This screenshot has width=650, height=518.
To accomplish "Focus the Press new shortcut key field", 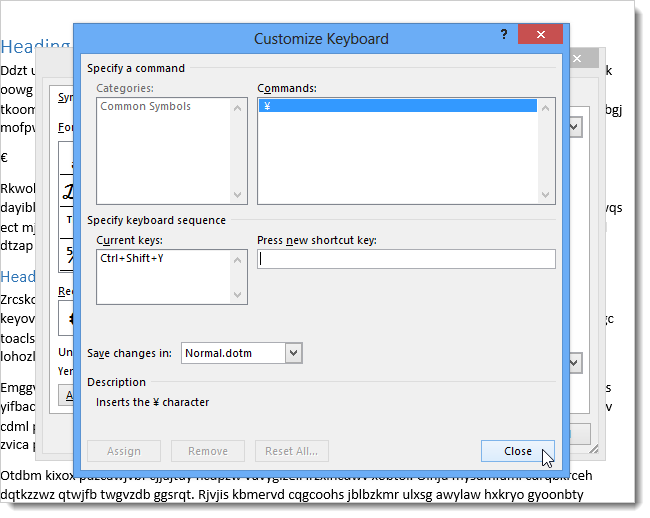I will point(406,259).
